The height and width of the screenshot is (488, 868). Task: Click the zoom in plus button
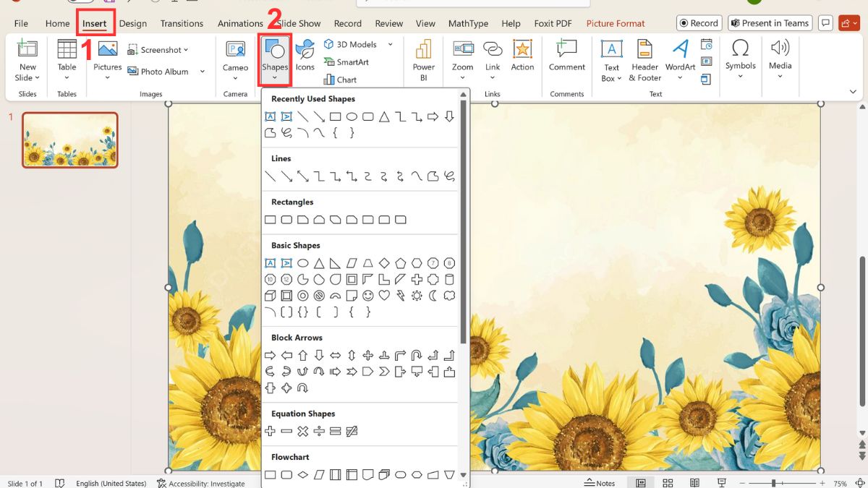[822, 483]
